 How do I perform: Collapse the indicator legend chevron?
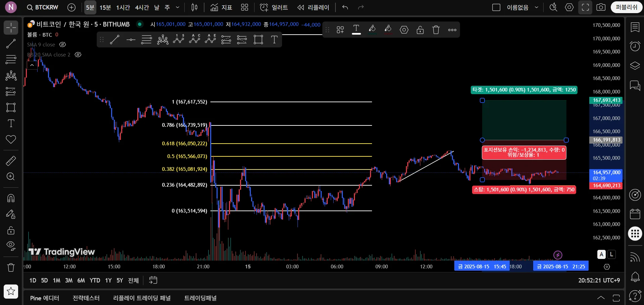click(32, 65)
